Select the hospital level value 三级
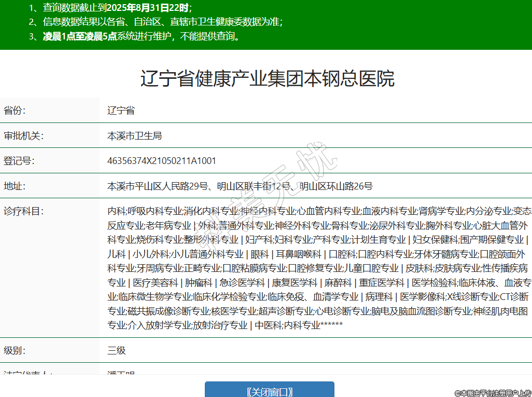532x397 pixels. click(x=117, y=350)
